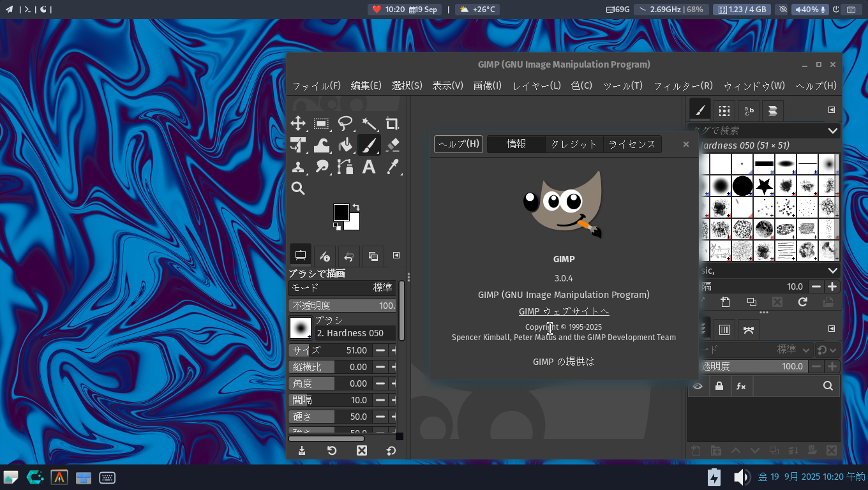Reset tool options to default values
The width and height of the screenshot is (868, 490).
point(391,450)
